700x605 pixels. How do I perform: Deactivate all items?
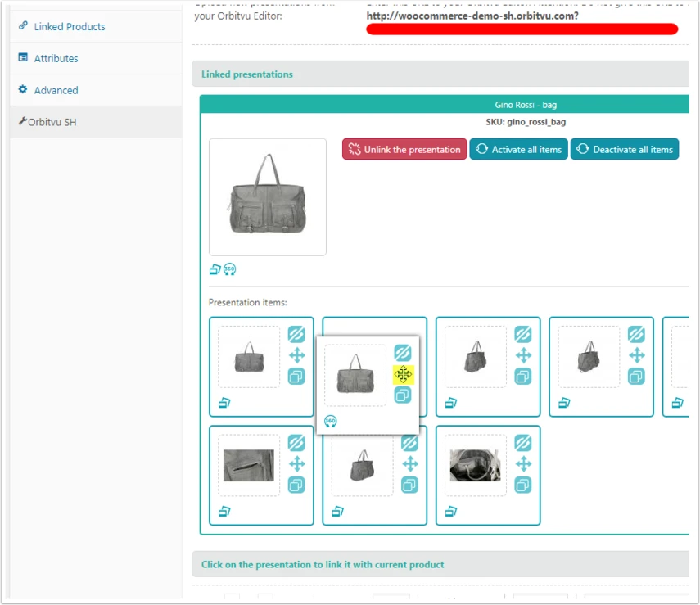[625, 149]
